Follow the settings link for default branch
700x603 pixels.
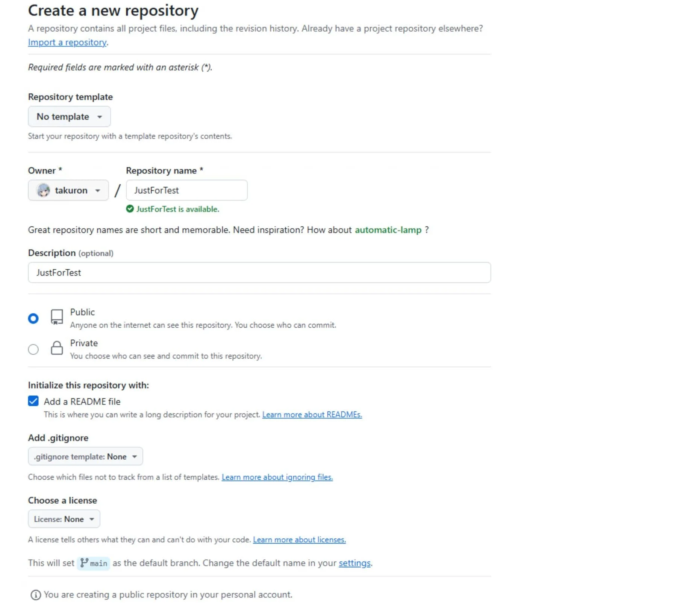pyautogui.click(x=355, y=563)
